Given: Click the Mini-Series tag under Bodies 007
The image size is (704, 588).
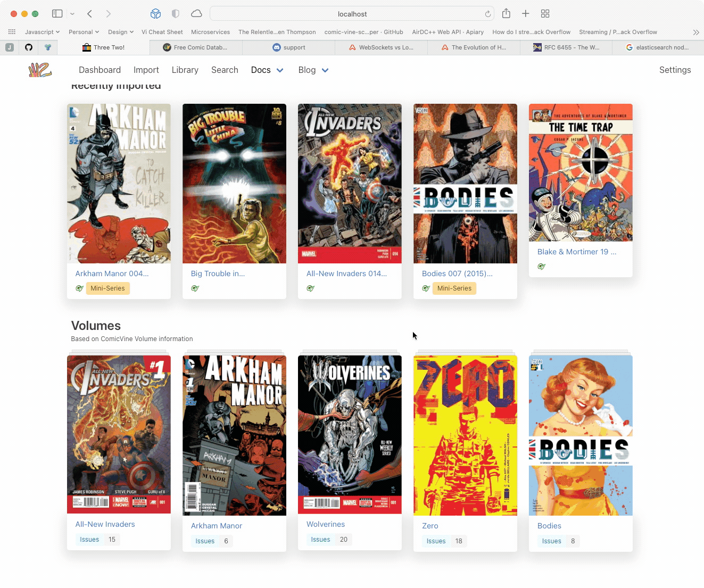Looking at the screenshot, I should point(454,288).
